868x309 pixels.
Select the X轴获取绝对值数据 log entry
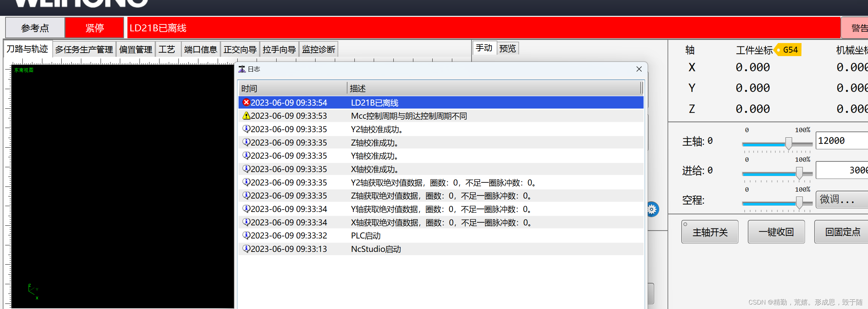pyautogui.click(x=441, y=222)
